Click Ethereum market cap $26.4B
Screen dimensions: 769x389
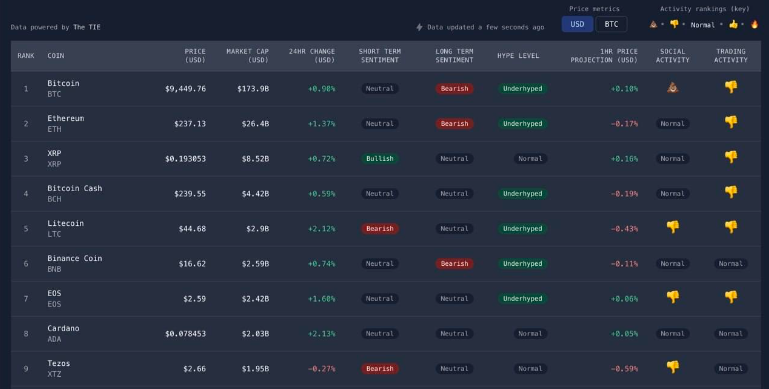(255, 124)
